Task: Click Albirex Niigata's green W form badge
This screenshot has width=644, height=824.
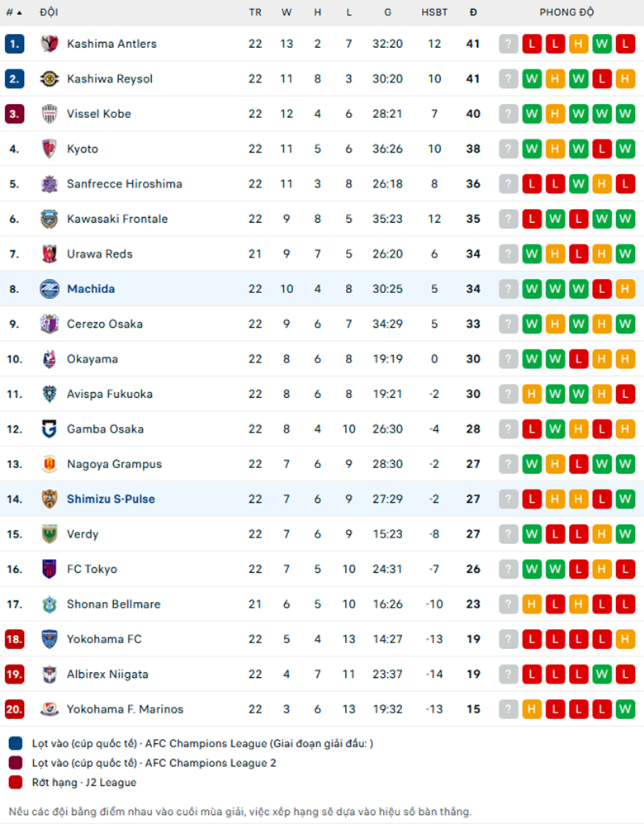Action: (602, 675)
